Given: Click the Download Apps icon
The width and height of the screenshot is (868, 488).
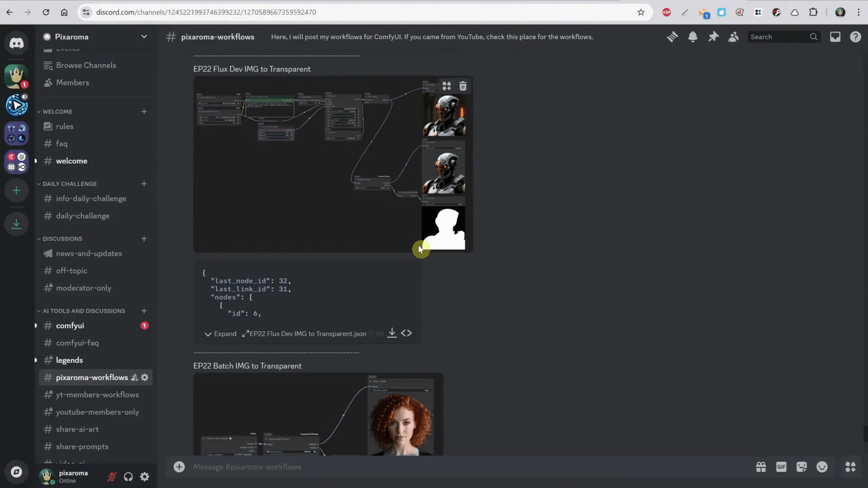Looking at the screenshot, I should [x=17, y=224].
